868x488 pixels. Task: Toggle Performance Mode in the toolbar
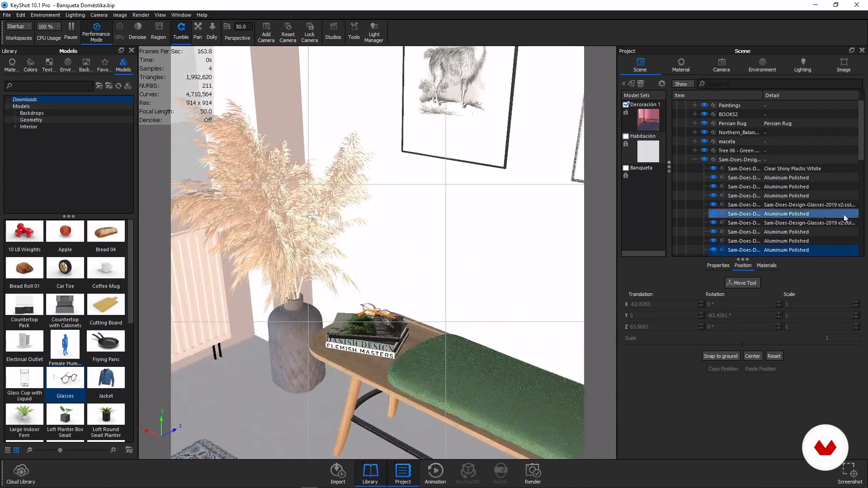point(96,32)
